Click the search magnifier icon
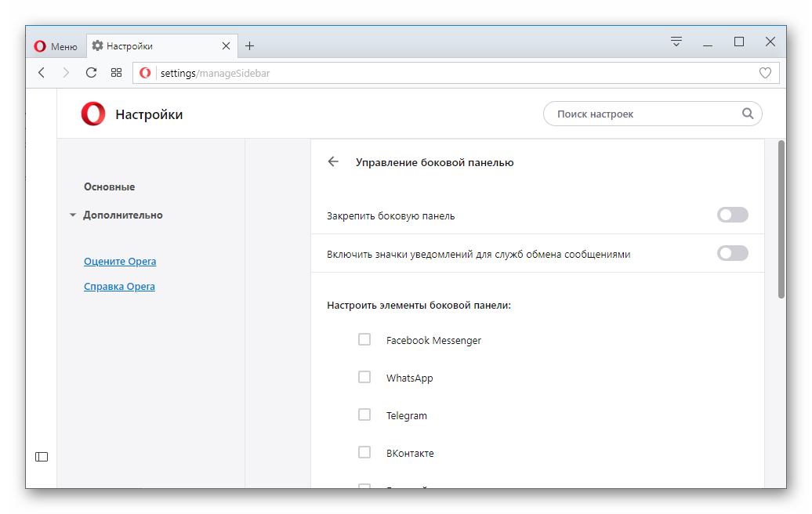 click(747, 114)
